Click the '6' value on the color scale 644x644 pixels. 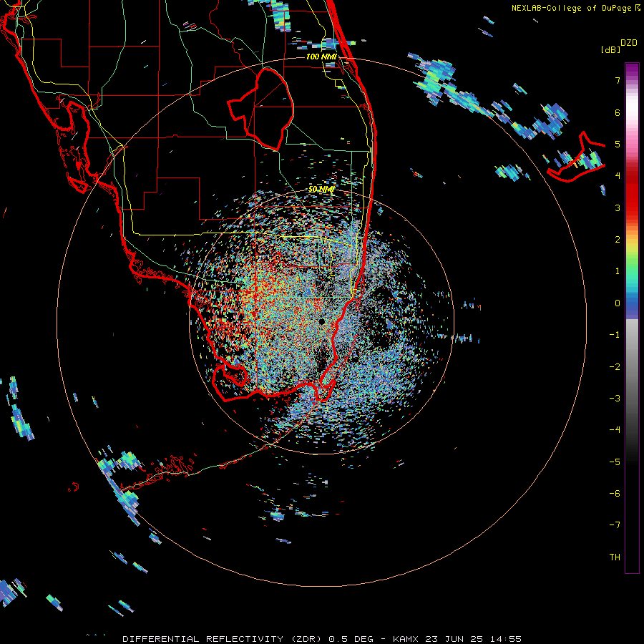tap(618, 112)
